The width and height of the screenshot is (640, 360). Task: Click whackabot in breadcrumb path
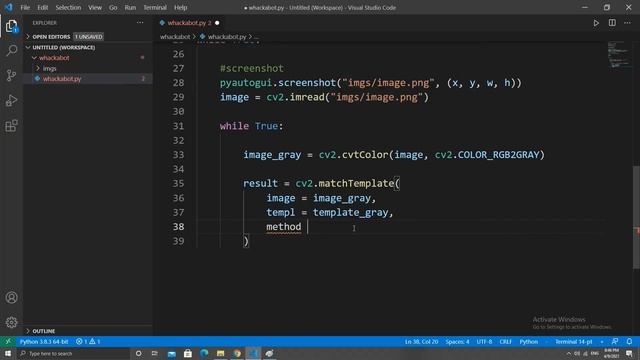tap(175, 37)
